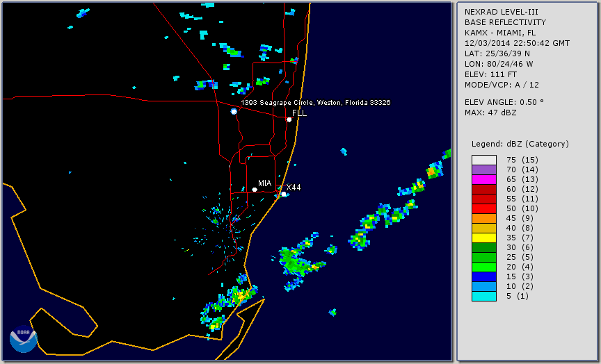Click the 65 dBZ magenta legend swatch
The height and width of the screenshot is (364, 601).
coord(483,179)
